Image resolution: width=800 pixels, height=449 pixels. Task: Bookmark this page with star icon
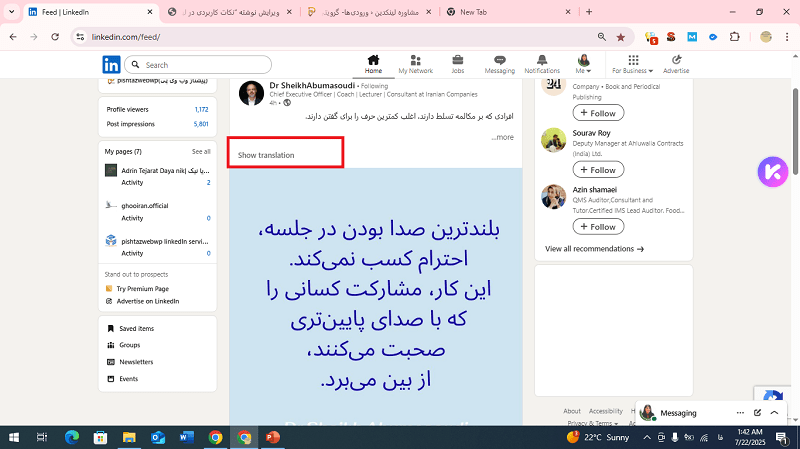pos(621,37)
